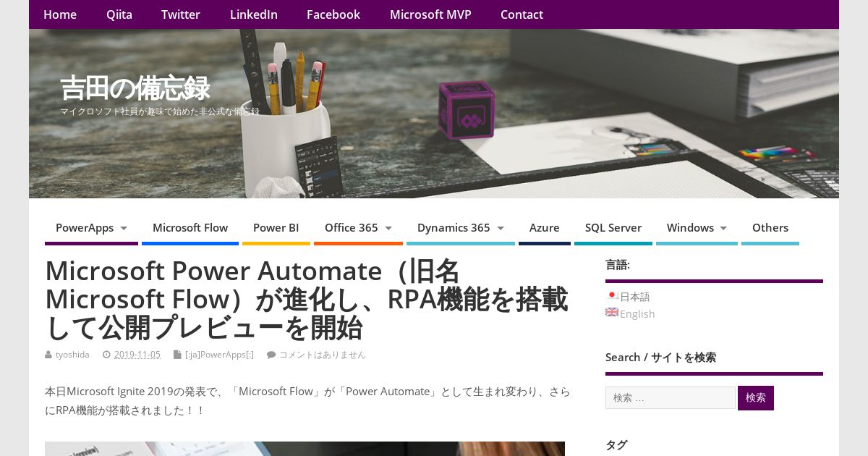
Task: Click the clock icon beside post date
Action: 107,355
